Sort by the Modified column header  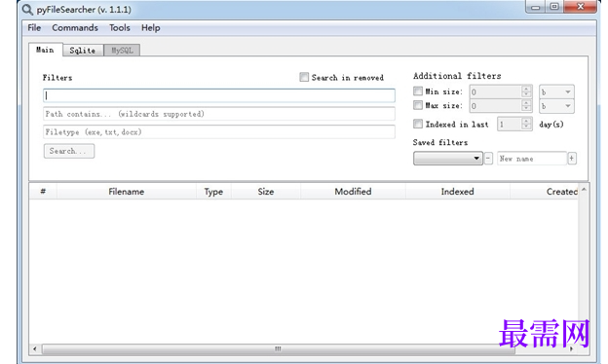coord(354,192)
